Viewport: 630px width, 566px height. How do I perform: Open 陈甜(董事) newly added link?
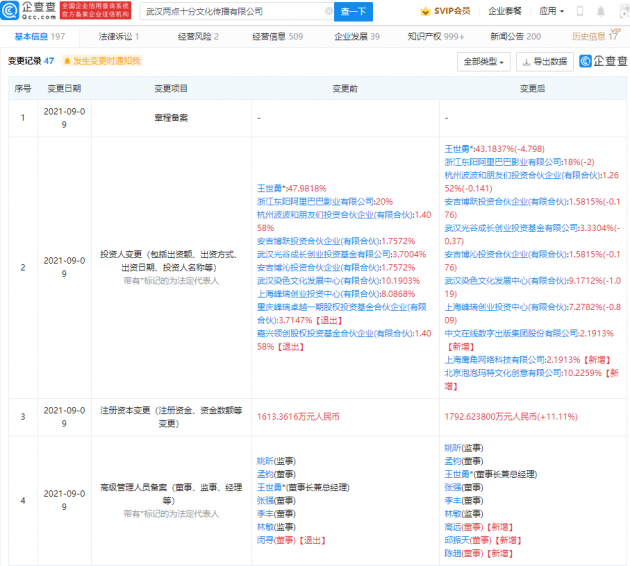[x=464, y=554]
